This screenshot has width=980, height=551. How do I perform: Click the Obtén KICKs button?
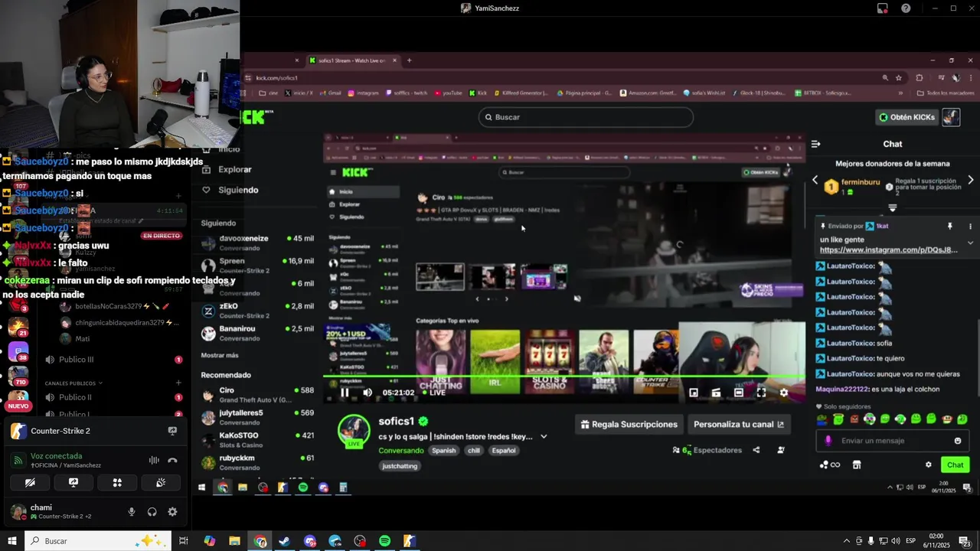click(907, 117)
